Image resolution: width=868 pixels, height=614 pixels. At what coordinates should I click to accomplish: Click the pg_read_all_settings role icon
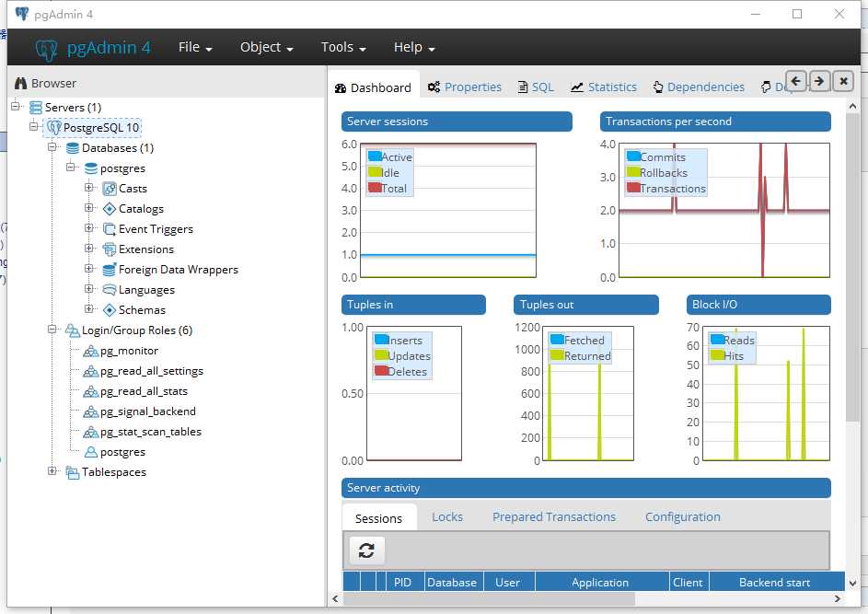91,372
